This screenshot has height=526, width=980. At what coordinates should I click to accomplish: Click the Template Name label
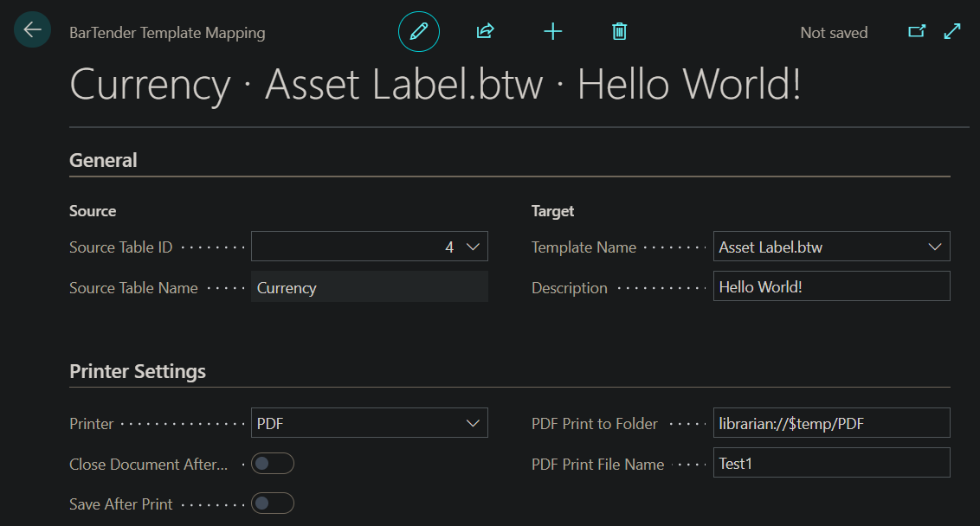583,247
